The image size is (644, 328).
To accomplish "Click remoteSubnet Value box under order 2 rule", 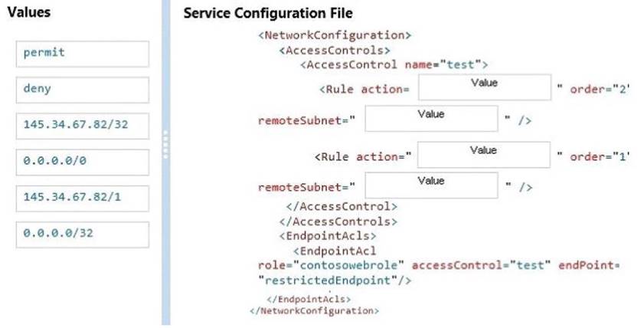I will pyautogui.click(x=432, y=120).
